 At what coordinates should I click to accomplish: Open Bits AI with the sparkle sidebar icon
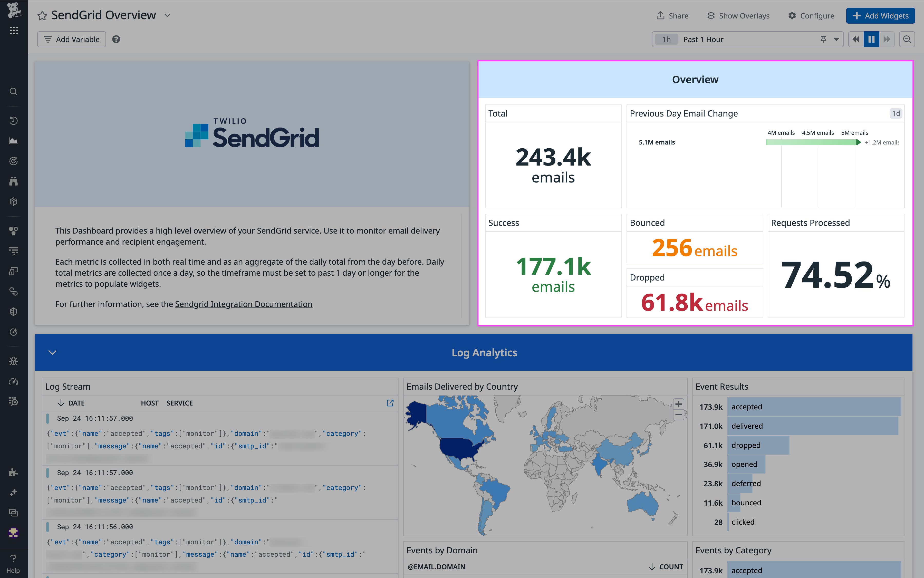click(14, 492)
